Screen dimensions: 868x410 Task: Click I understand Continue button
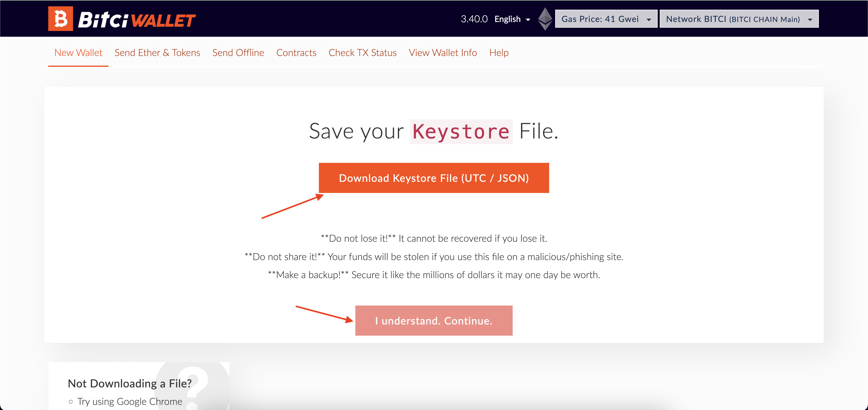pos(433,320)
